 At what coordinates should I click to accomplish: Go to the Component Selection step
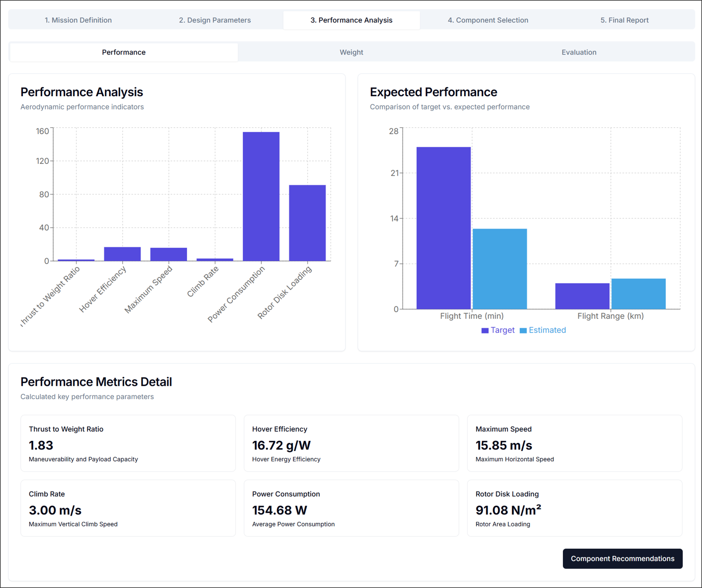(x=488, y=20)
